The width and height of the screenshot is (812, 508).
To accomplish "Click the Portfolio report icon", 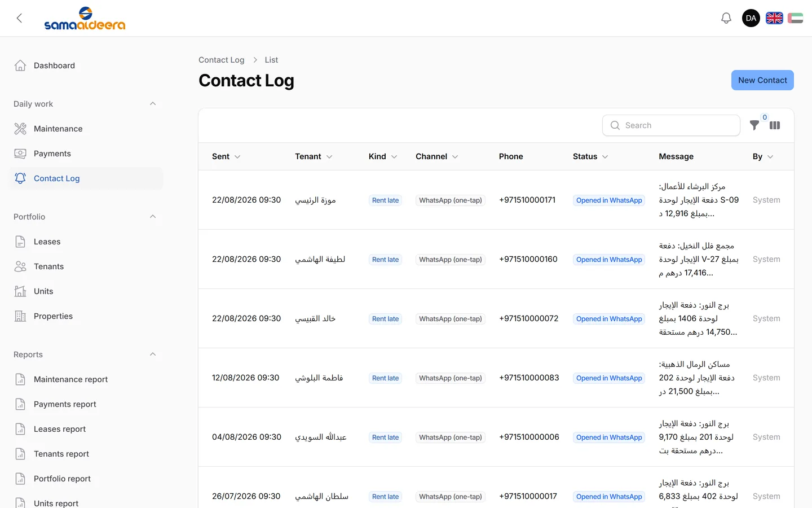I will tap(20, 479).
